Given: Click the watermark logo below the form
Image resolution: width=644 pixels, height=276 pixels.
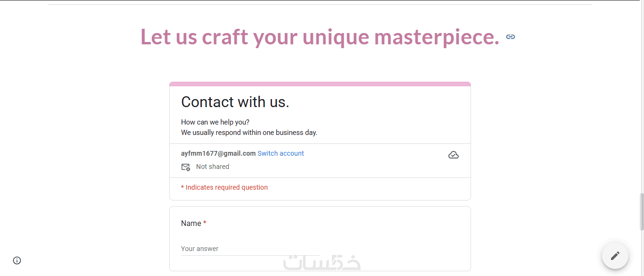Looking at the screenshot, I should tap(322, 262).
